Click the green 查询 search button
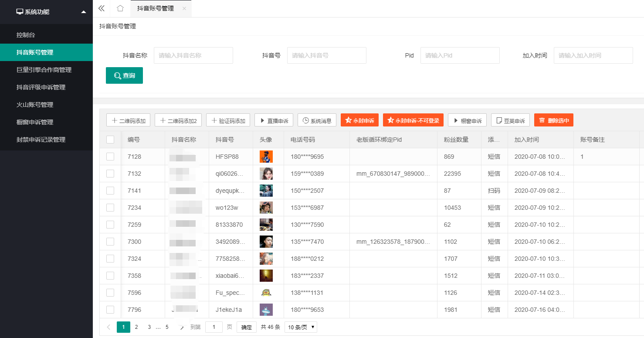Screen dimensions: 644x338 (124, 75)
